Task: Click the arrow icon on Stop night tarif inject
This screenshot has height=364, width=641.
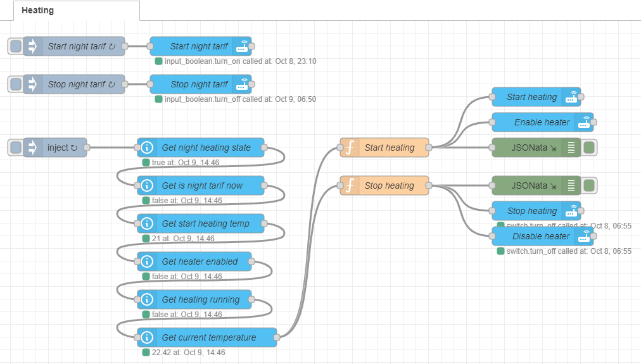Action: (33, 84)
